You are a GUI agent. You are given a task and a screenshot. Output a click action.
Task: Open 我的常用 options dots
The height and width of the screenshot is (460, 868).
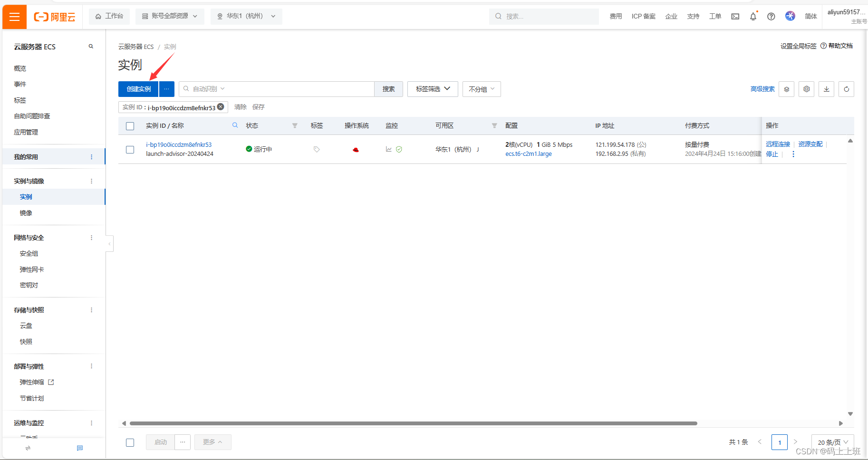(92, 157)
